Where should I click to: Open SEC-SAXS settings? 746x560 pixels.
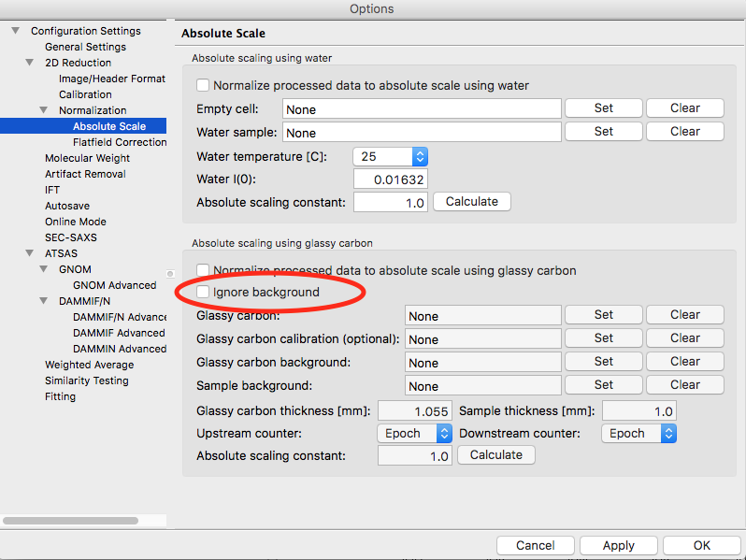pyautogui.click(x=71, y=237)
